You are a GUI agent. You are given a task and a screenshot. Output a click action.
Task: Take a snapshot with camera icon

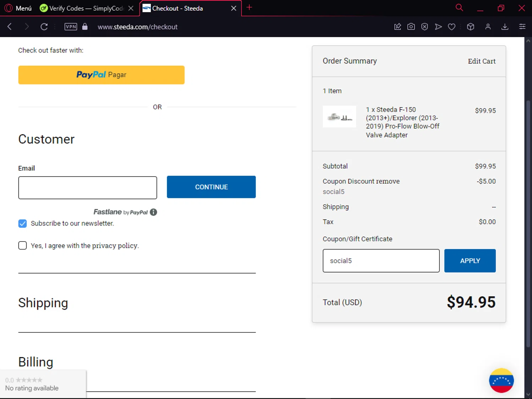(x=411, y=27)
